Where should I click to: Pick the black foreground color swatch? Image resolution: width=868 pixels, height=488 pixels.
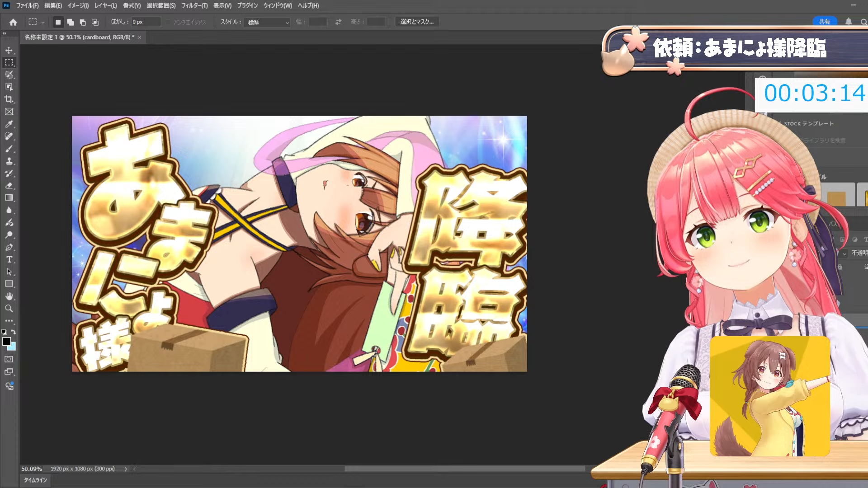(6, 341)
